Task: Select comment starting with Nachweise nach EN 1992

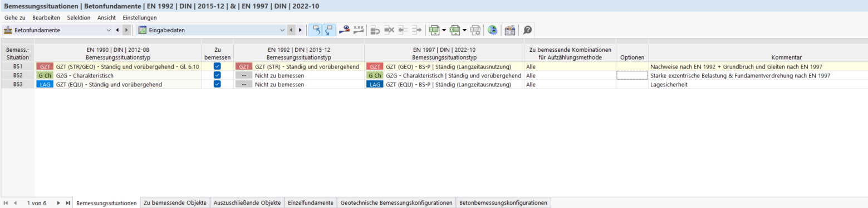Action: coord(758,66)
